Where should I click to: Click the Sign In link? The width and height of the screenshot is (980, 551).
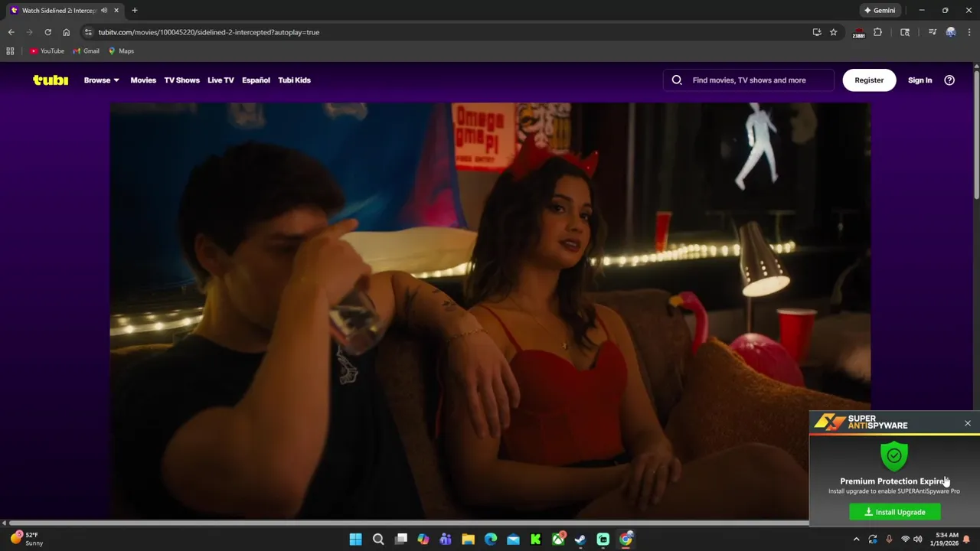[x=920, y=80]
